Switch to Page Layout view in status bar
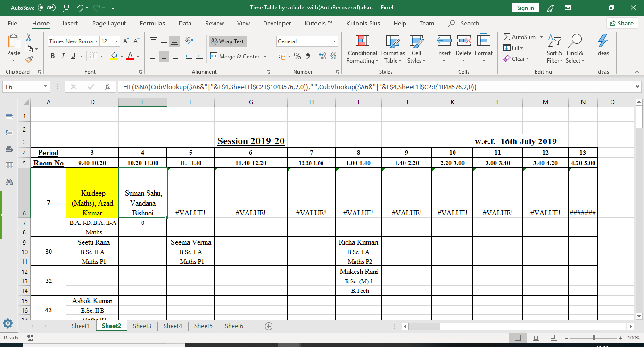 tap(536, 338)
